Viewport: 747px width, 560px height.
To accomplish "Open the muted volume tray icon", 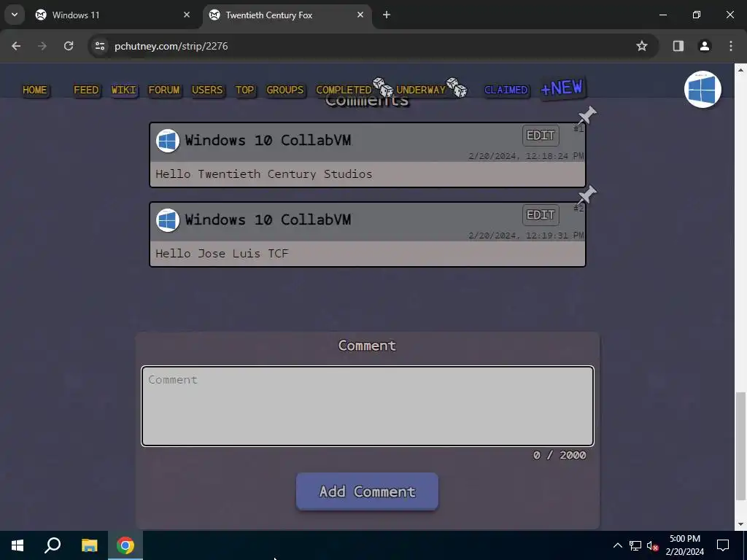I will tap(652, 545).
